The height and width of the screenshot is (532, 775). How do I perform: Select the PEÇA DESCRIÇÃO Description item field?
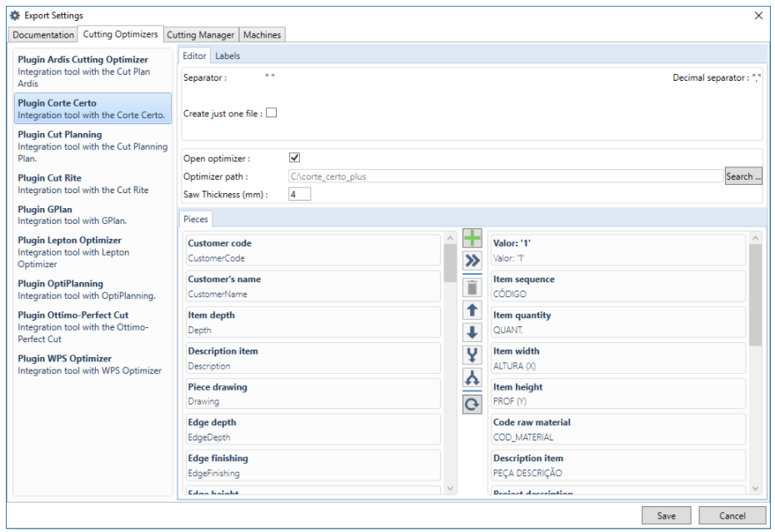618,465
